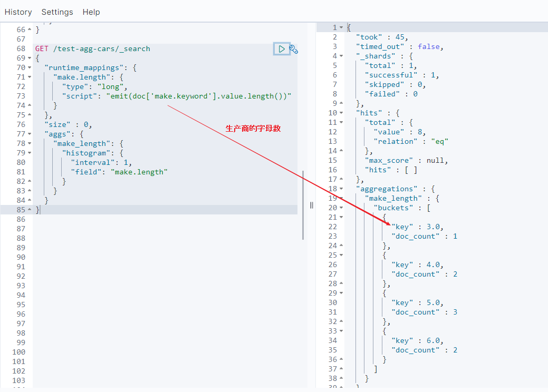Screen dimensions: 548x392
Task: Fold first bucket object on response line 21
Action: click(341, 217)
